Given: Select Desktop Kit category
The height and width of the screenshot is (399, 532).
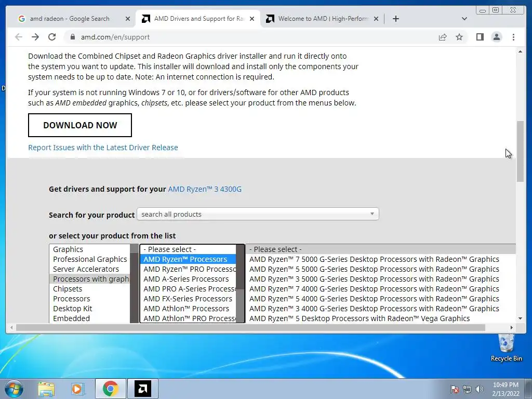Looking at the screenshot, I should [90, 309].
